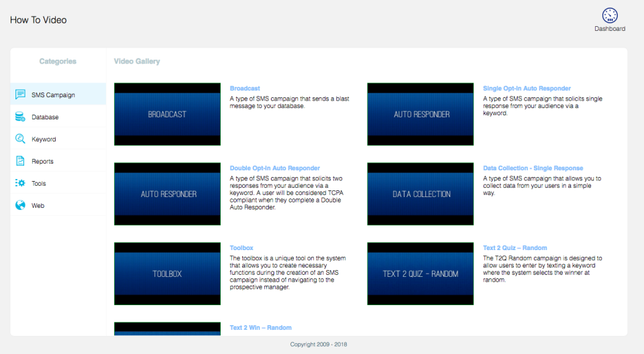Click the How To Video page title

tap(38, 19)
